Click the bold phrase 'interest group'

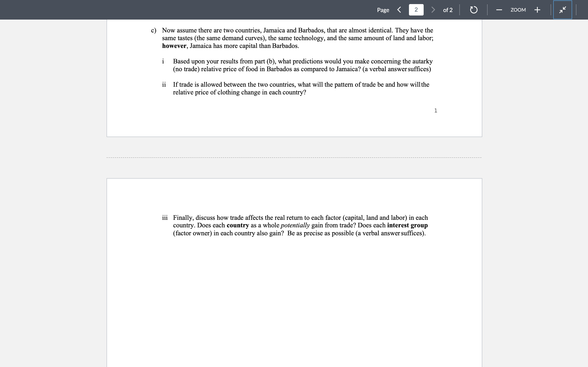[407, 225]
